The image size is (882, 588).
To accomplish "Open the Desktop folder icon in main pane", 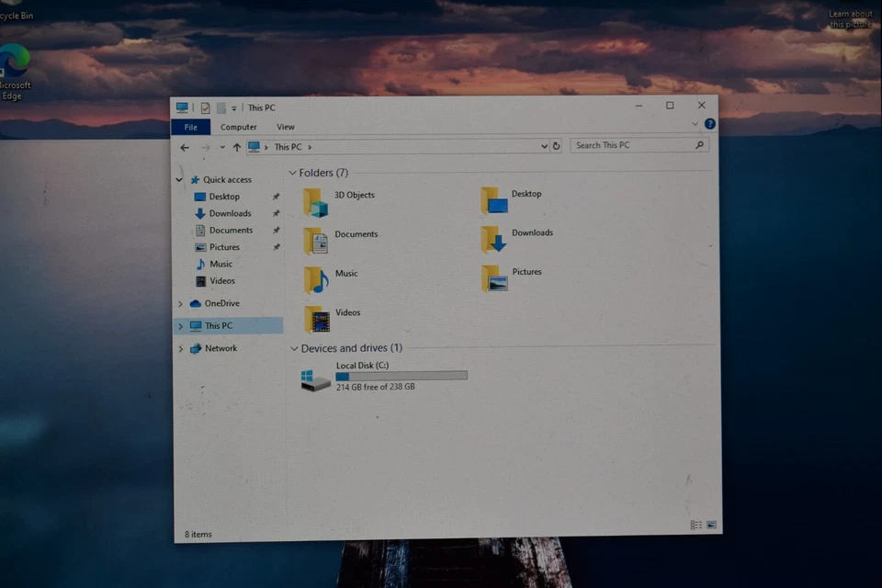I will click(494, 201).
